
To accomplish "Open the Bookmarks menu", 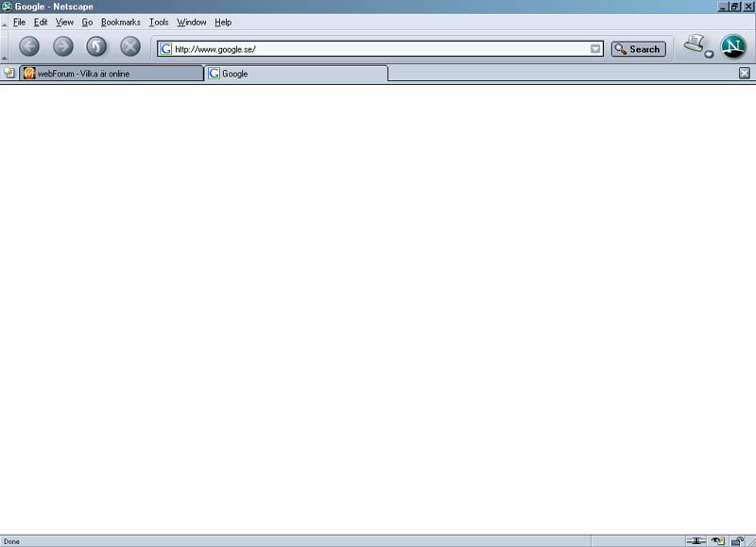I will click(x=121, y=22).
